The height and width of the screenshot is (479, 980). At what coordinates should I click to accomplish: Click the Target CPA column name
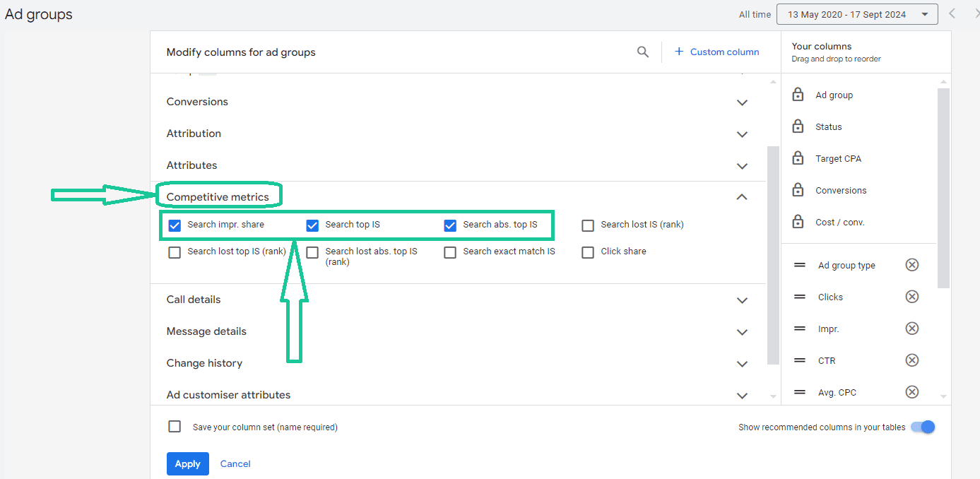838,159
